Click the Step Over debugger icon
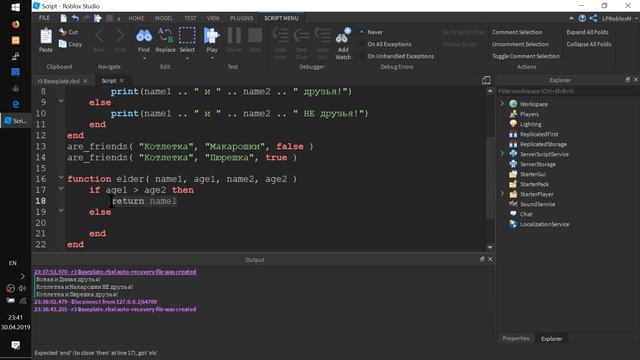Image resolution: width=640 pixels, height=360 pixels. pos(302,36)
